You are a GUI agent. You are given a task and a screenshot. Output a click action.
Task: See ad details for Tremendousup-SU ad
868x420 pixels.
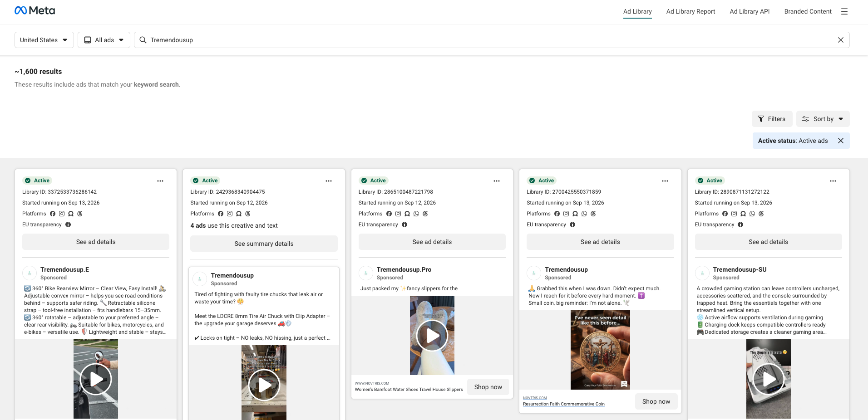tap(768, 242)
